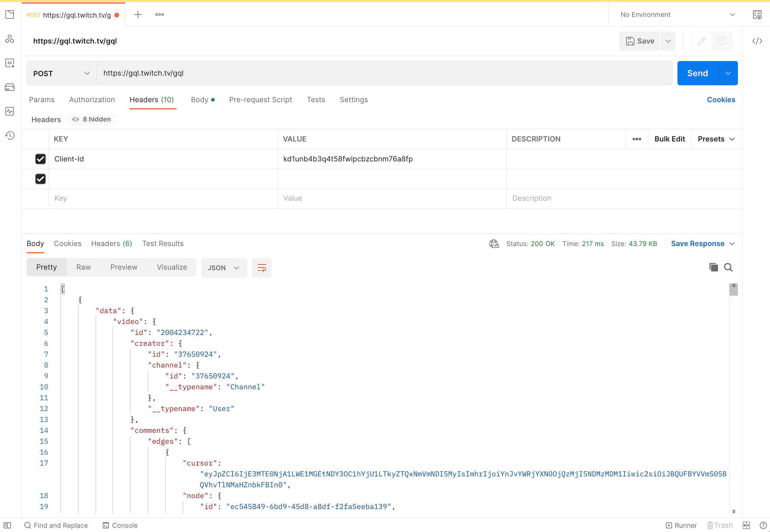Open the Monitors sidebar icon
Viewport: 770px width, 532px height.
click(10, 111)
